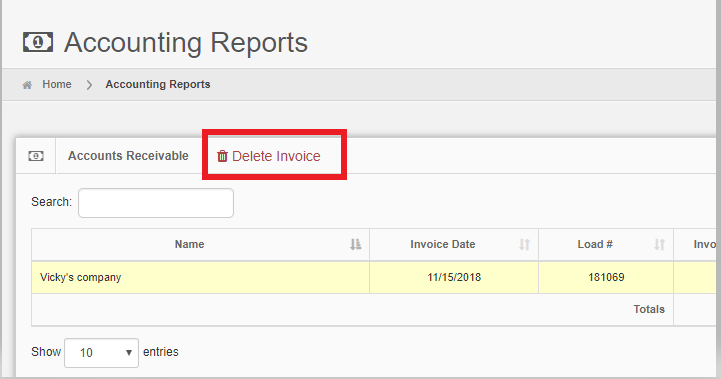The width and height of the screenshot is (721, 379).
Task: Select the Vicky's company row name cell
Action: click(x=200, y=277)
